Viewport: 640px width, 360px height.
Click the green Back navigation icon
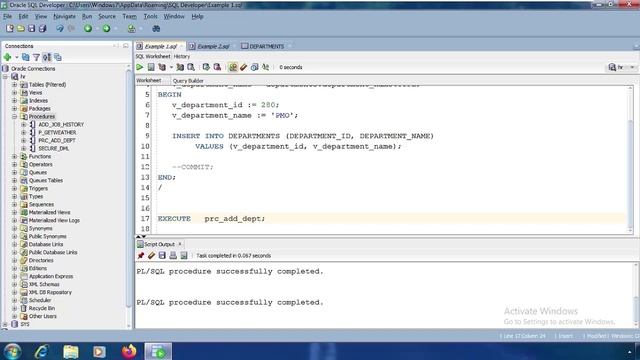(88, 29)
